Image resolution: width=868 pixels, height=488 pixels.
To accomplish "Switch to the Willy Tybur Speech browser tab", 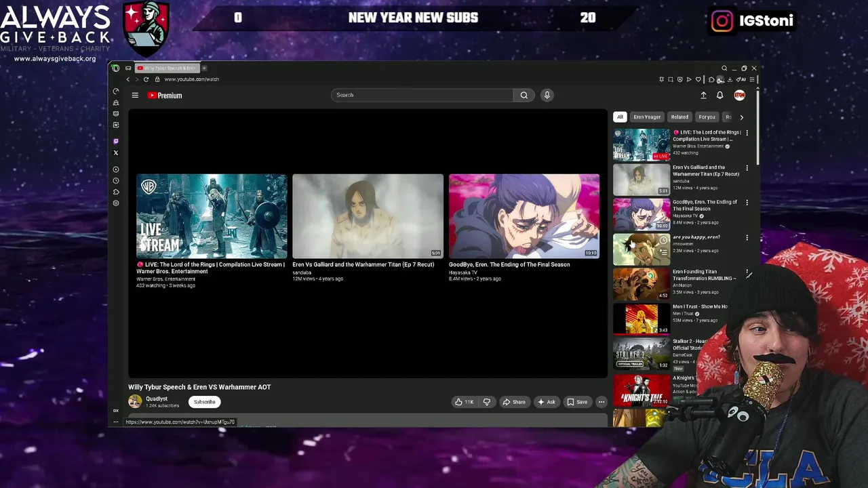I will [166, 68].
